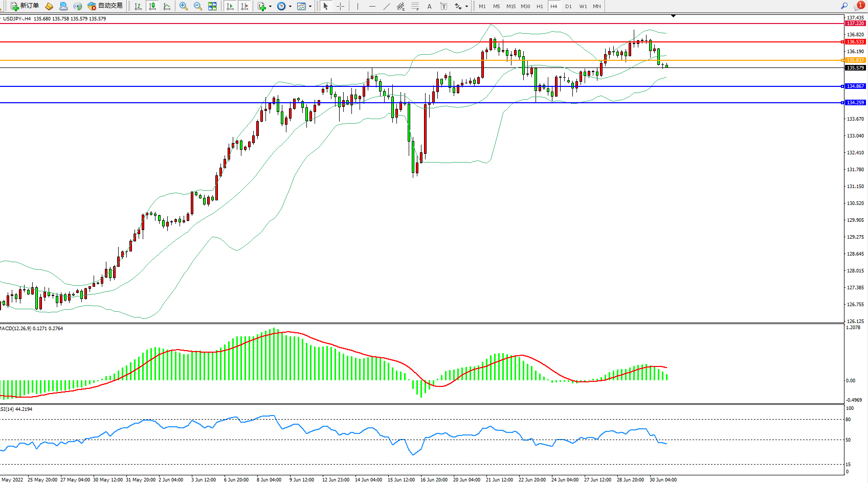The image size is (868, 483).
Task: Open the search magnifier icon
Action: click(844, 6)
